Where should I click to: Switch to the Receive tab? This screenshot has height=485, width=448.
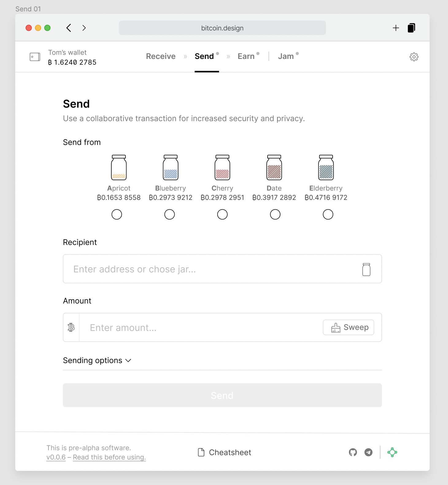pos(161,56)
